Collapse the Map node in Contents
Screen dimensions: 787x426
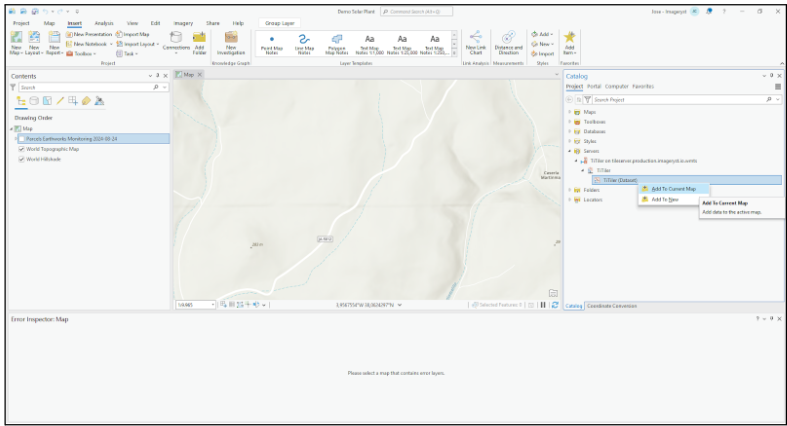[x=12, y=129]
